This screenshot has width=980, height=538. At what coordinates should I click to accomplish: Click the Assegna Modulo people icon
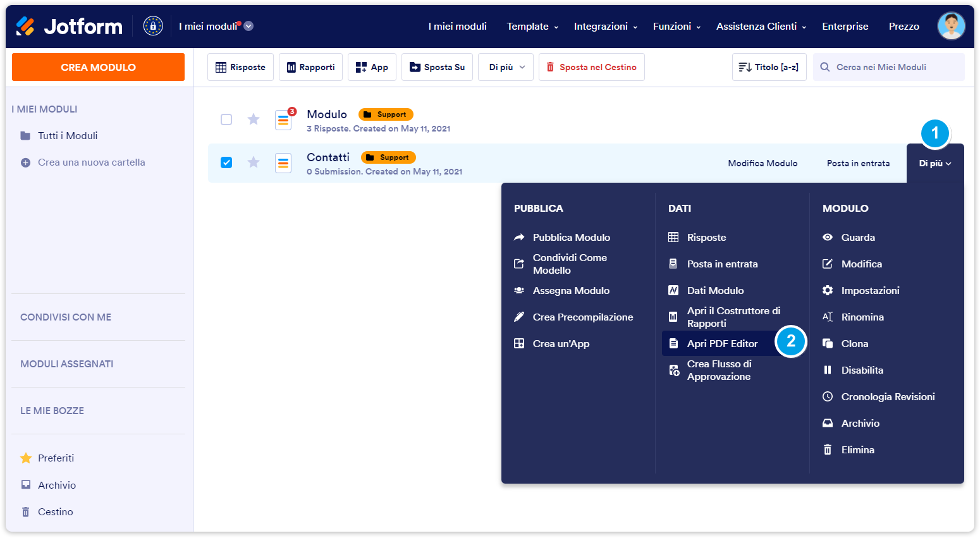click(x=519, y=291)
